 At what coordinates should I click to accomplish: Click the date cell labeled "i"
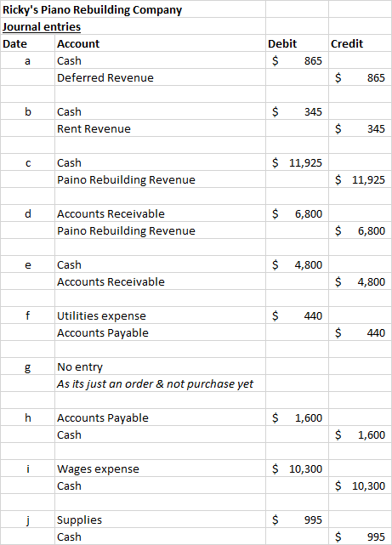(27, 468)
